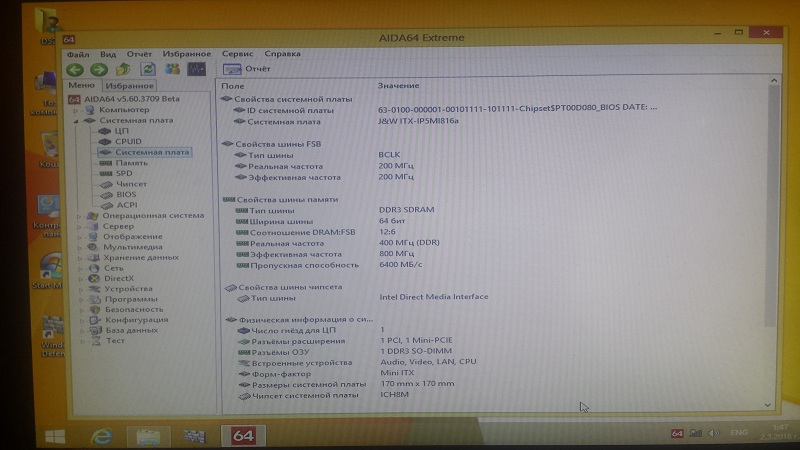Click the Мультимедиа tree icon

[x=92, y=247]
